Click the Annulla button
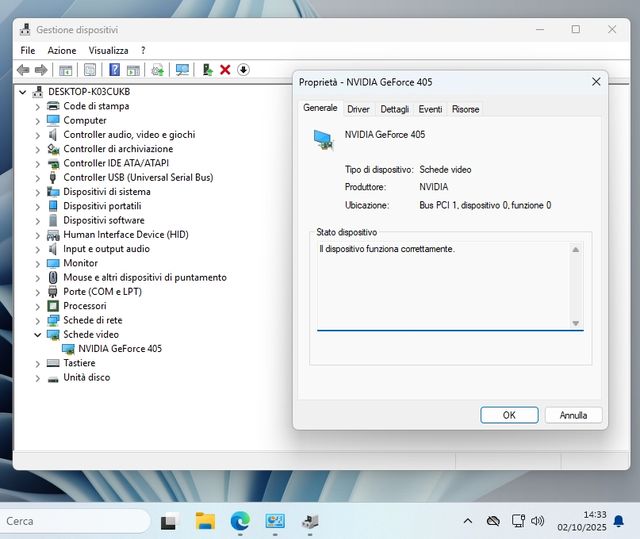 click(x=573, y=415)
